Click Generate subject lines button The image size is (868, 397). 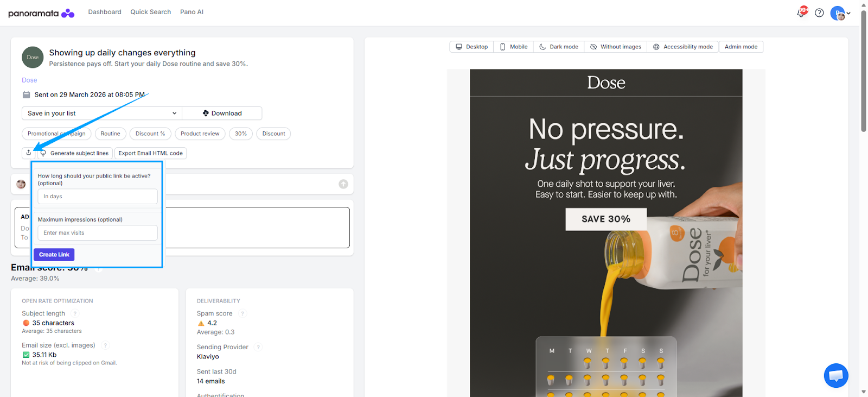[x=75, y=153]
